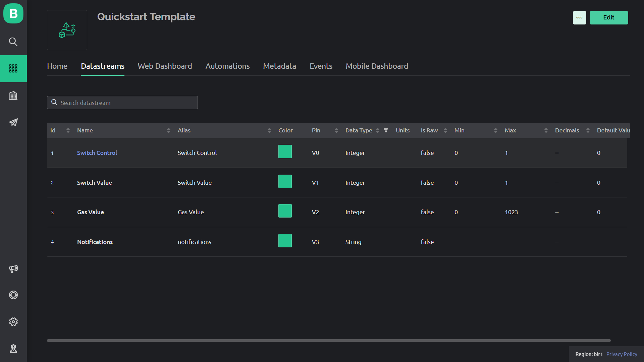Sort datastreams by Pin column

(x=336, y=130)
